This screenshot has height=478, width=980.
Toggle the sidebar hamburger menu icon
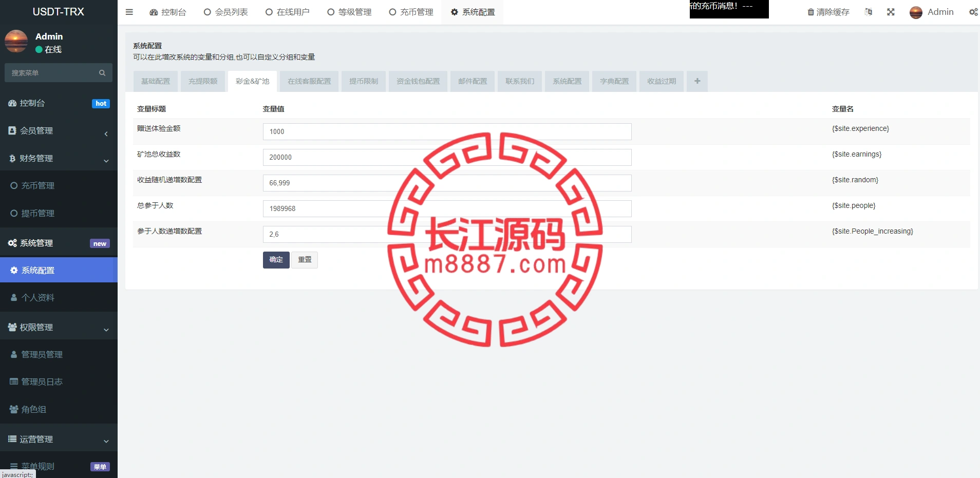129,12
